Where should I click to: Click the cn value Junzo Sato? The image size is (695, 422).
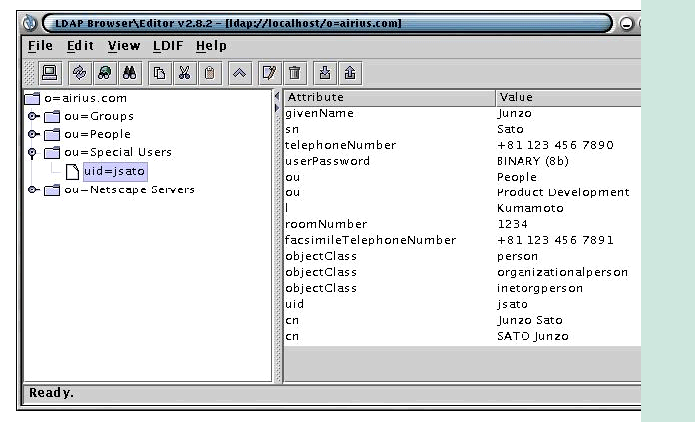[x=530, y=320]
